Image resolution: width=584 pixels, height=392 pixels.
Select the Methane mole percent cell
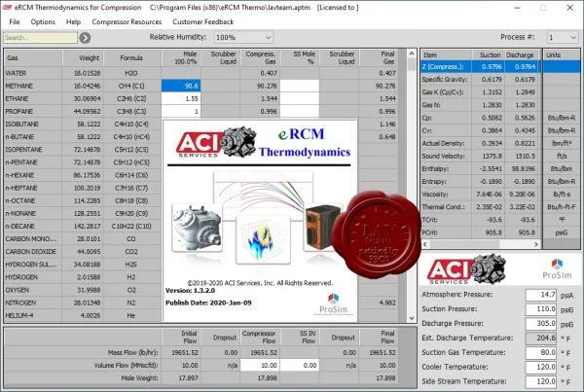[x=181, y=86]
